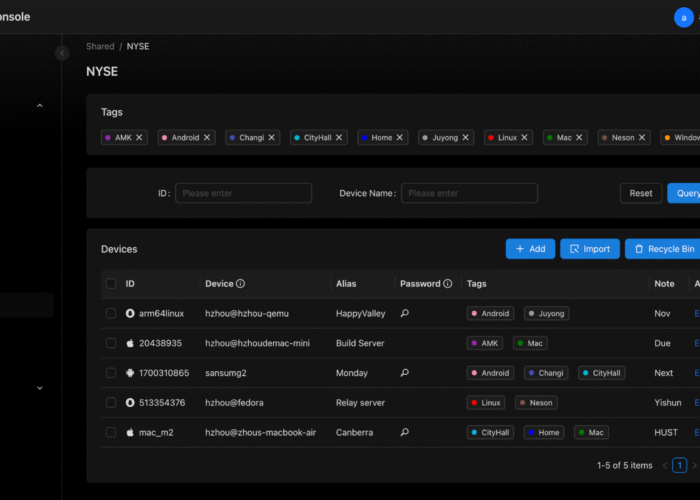Click the Android OS icon for 1700310865
The image size is (700, 500).
(130, 373)
